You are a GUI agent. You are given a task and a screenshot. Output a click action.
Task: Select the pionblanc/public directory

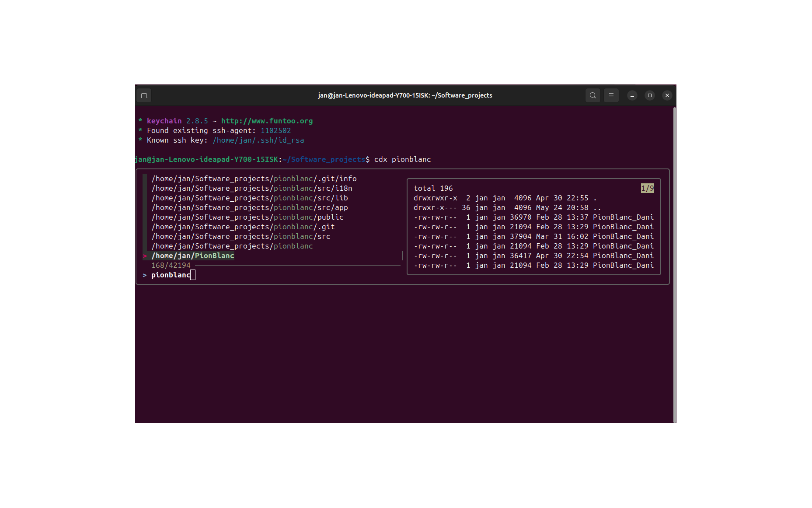247,217
